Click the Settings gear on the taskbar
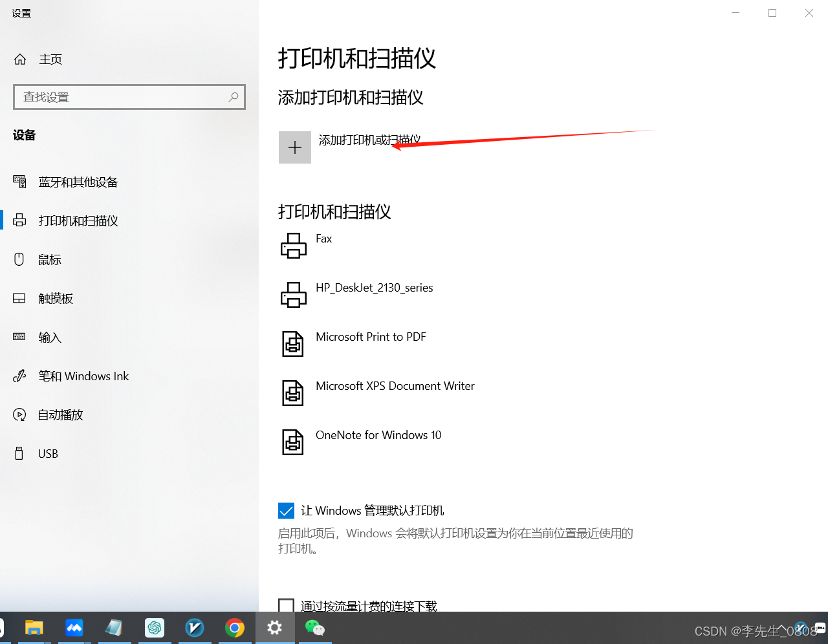 tap(275, 628)
